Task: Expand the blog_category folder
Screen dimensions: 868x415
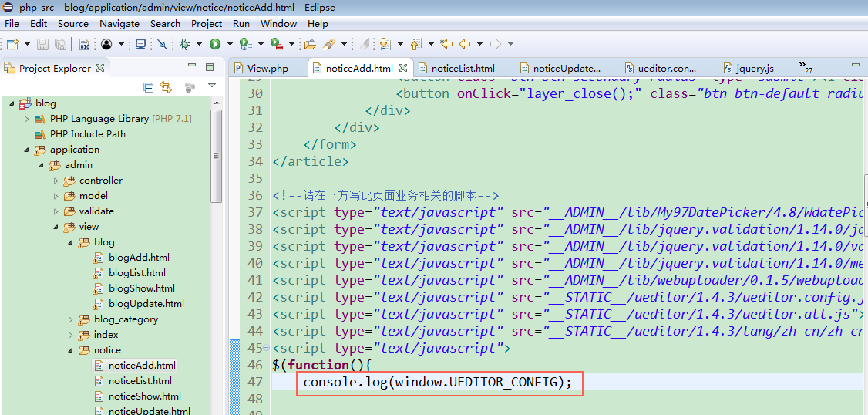Action: [x=71, y=319]
